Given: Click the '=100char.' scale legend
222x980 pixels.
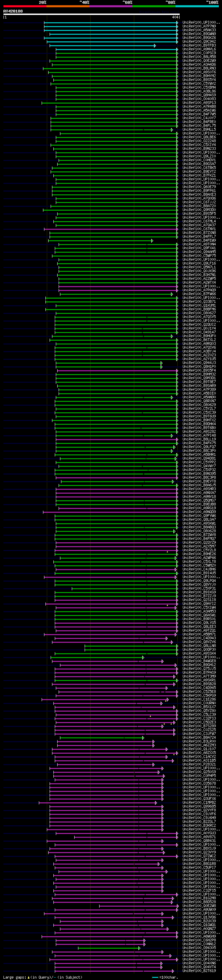Looking at the screenshot, I should (x=165, y=977).
